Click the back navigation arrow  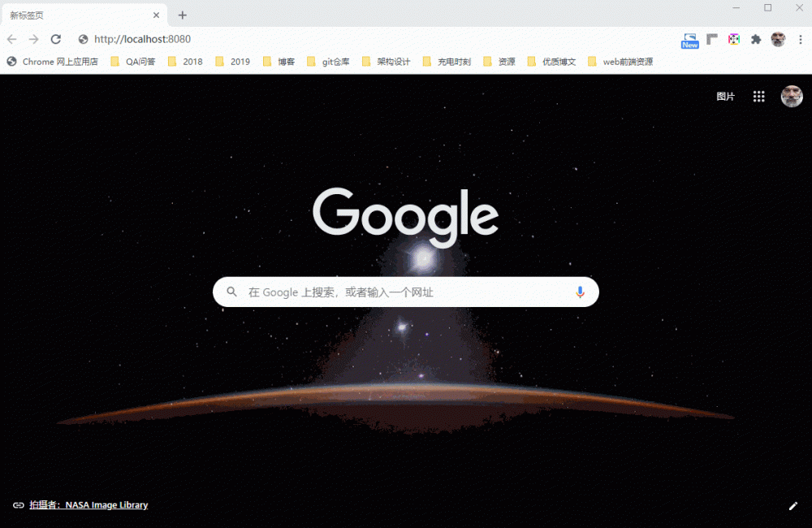point(11,38)
